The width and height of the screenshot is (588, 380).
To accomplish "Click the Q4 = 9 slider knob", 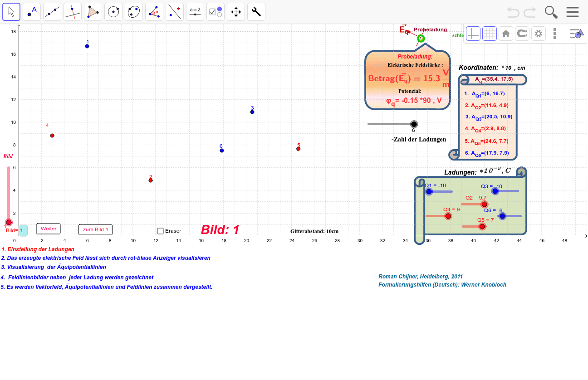I will (448, 216).
